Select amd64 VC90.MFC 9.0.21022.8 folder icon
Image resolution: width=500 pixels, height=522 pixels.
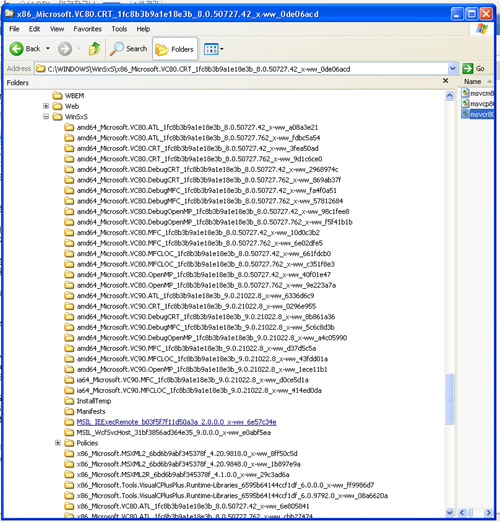69,348
